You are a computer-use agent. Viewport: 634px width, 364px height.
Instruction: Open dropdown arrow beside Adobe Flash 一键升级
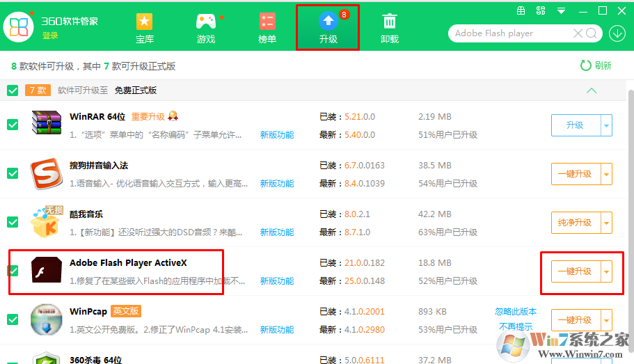606,271
